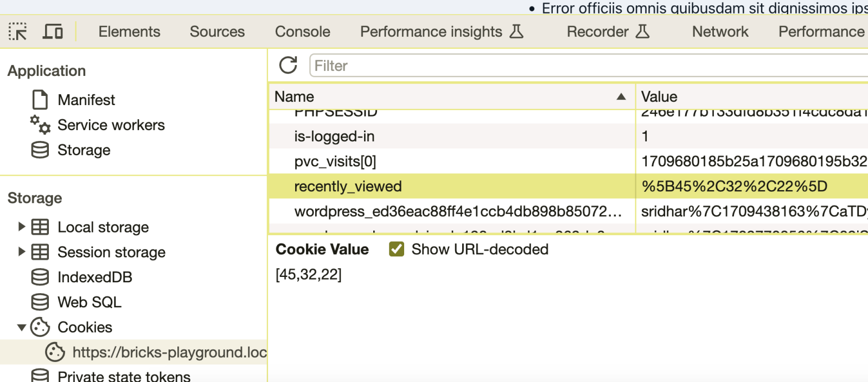Switch to the Console tab
The image size is (868, 382).
pyautogui.click(x=302, y=31)
